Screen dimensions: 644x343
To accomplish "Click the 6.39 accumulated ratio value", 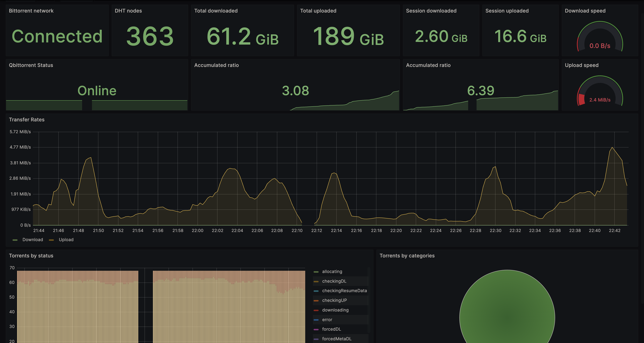I will 480,91.
